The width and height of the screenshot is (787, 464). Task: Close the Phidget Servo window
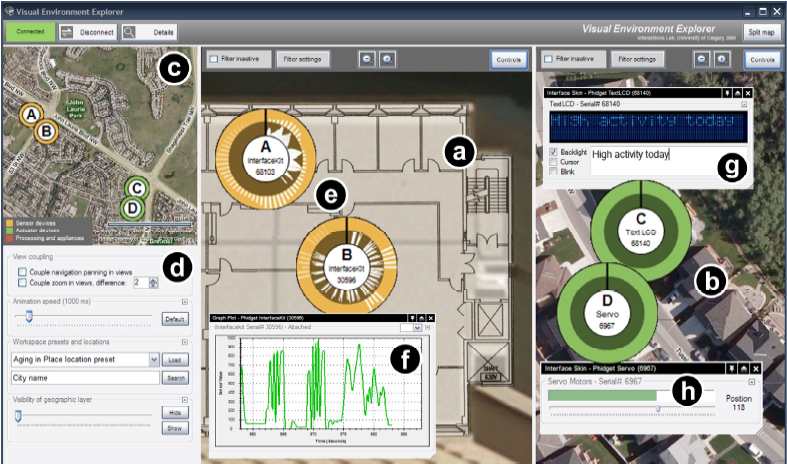[x=755, y=369]
